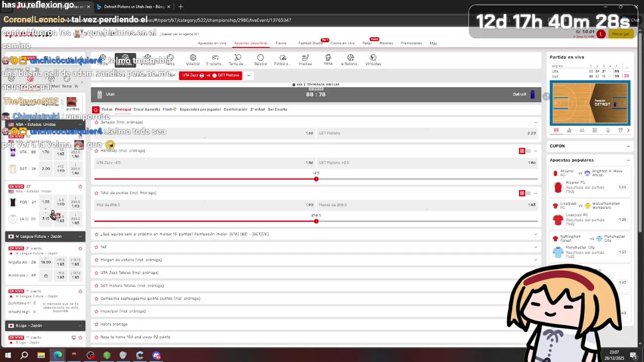
Task: Click the microphone commentary icon under live court
Action: (608, 130)
